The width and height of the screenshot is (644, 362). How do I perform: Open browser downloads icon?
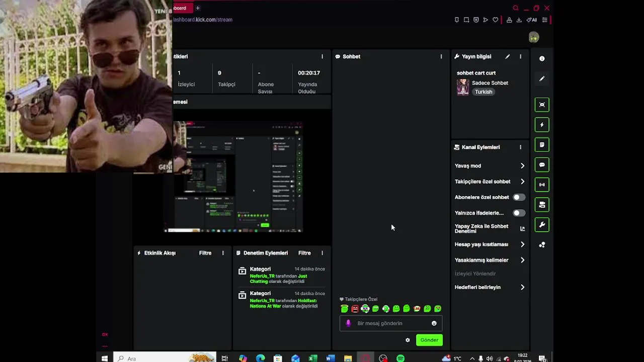(519, 20)
